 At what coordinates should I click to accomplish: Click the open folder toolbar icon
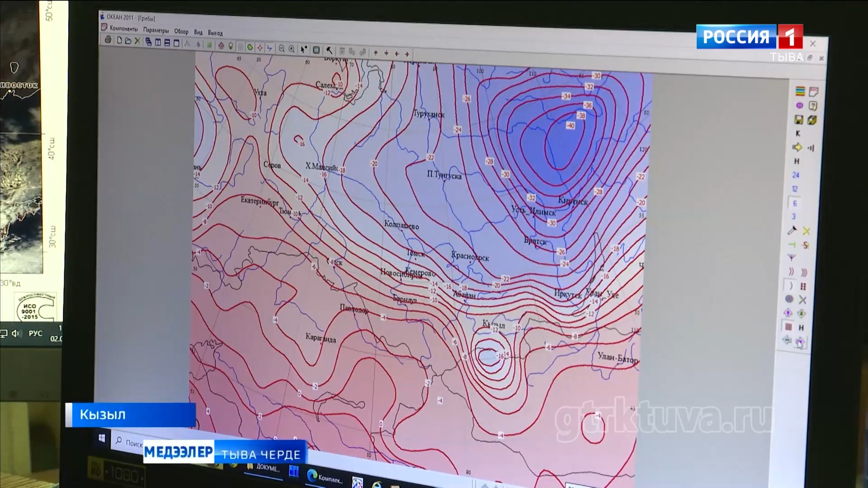pos(128,41)
